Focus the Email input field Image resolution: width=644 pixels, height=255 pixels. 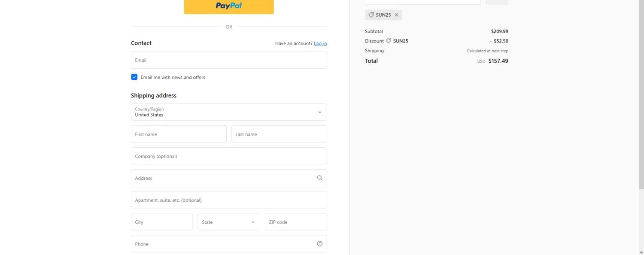[x=228, y=60]
